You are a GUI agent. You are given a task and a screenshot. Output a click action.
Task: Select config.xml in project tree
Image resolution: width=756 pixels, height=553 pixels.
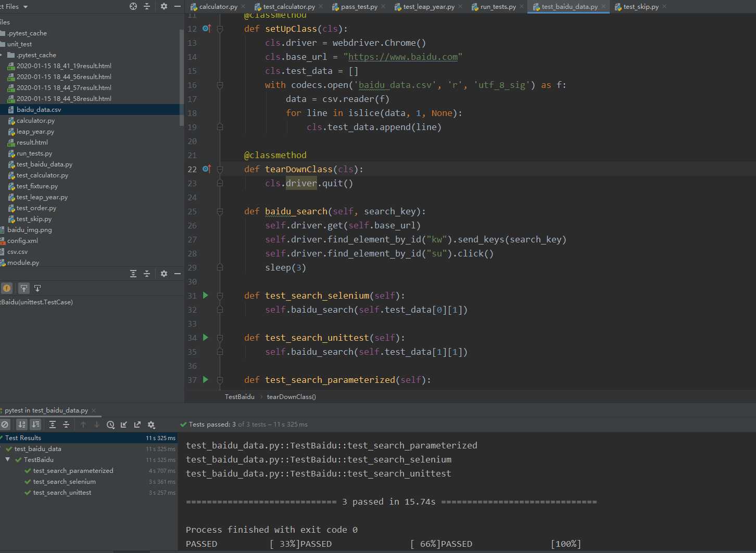coord(22,240)
